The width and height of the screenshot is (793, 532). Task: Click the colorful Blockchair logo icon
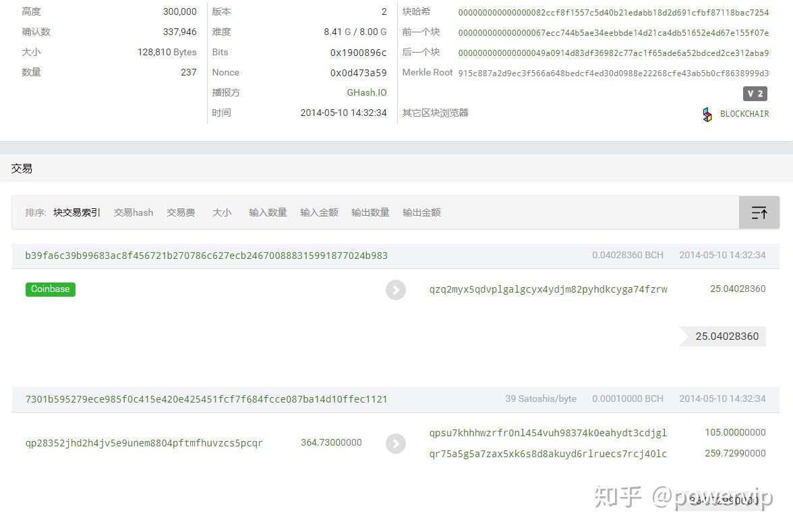pyautogui.click(x=707, y=115)
